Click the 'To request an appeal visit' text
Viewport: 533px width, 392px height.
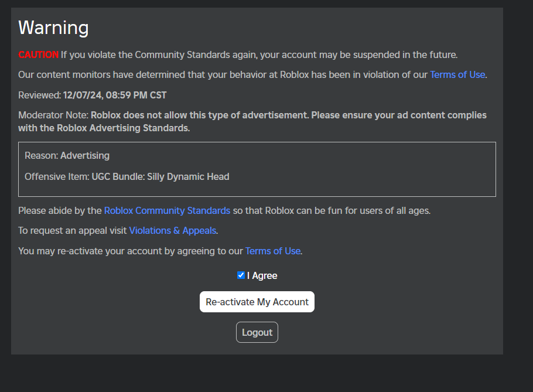point(73,231)
